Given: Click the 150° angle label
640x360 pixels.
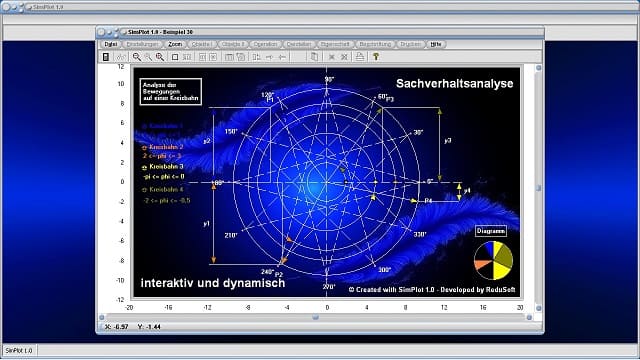Looking at the screenshot, I should (231, 131).
